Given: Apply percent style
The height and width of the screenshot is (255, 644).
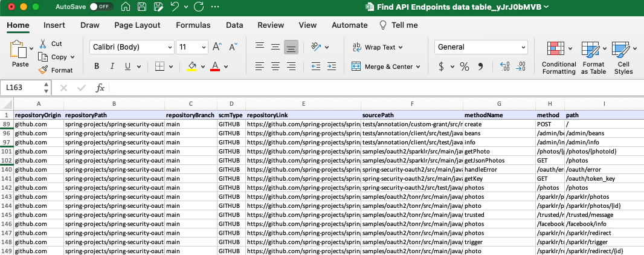Looking at the screenshot, I should pyautogui.click(x=465, y=66).
